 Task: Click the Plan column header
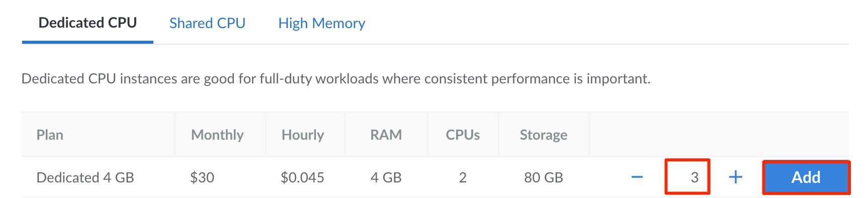click(x=50, y=135)
